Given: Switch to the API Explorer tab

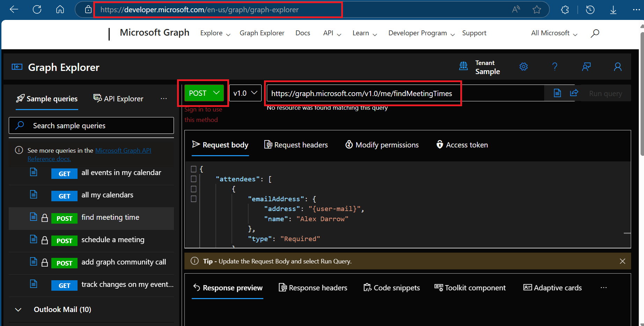Looking at the screenshot, I should tap(118, 99).
